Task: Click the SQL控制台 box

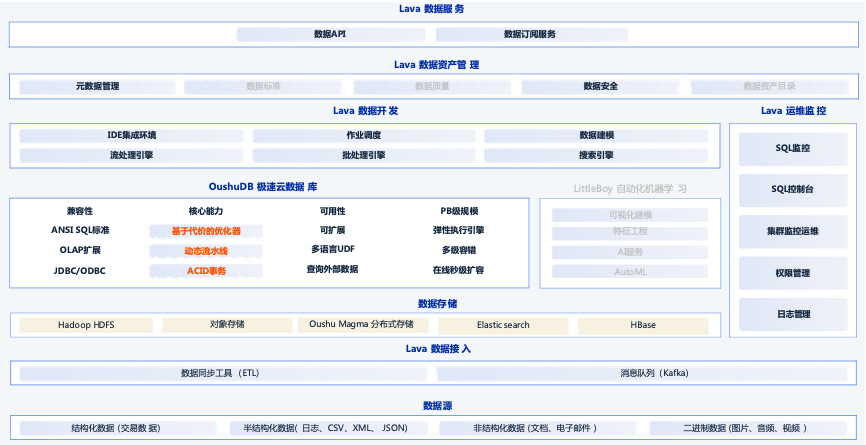Action: pos(793,190)
